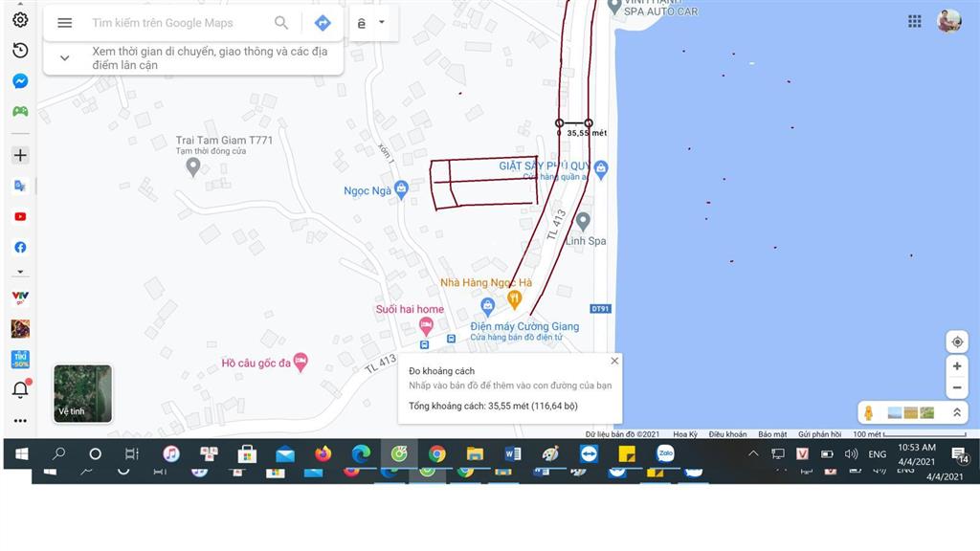Zoom out with the minus button
This screenshot has width=980, height=551.
click(x=956, y=388)
